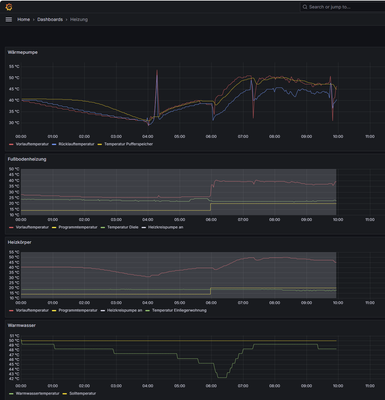Toggle Temperatur Einliegerwohnung legend entry
Viewport: 385px width, 400px height.
[x=179, y=310]
